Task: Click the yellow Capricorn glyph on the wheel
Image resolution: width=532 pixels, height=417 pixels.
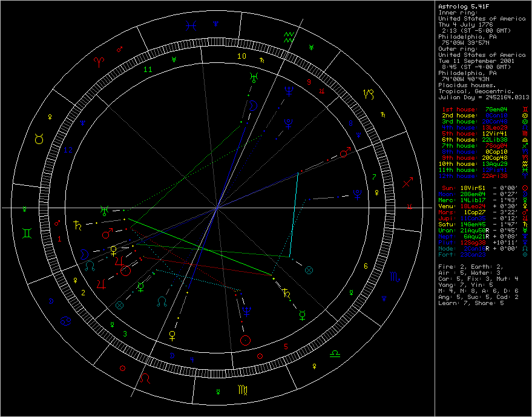Action: click(369, 94)
